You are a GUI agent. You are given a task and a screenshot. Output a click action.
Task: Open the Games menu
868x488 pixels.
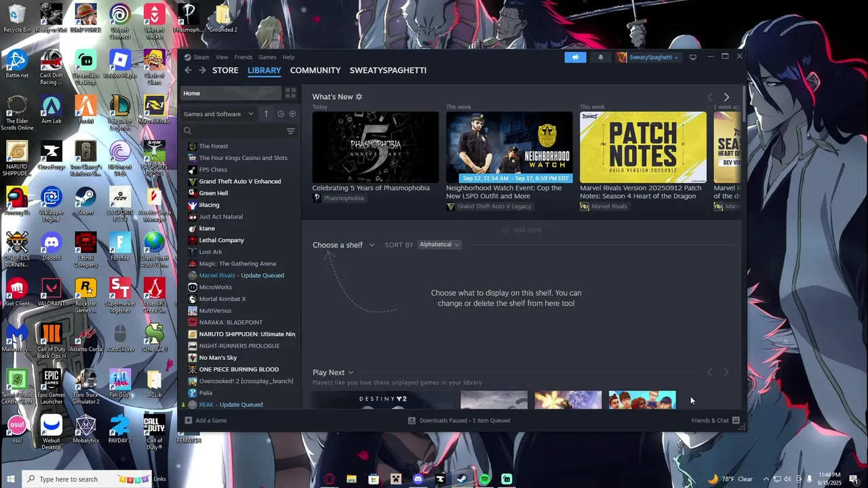[267, 57]
